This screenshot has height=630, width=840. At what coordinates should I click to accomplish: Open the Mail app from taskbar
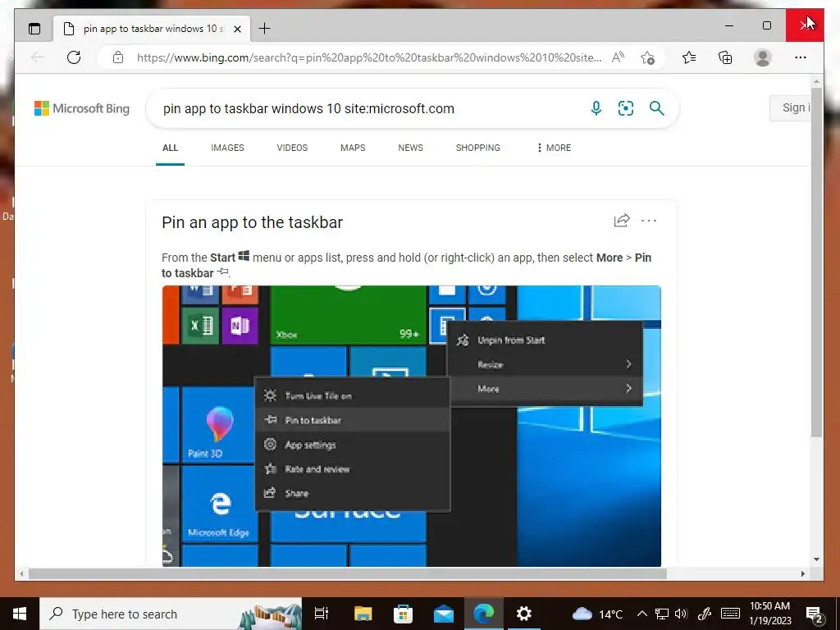[x=444, y=614]
